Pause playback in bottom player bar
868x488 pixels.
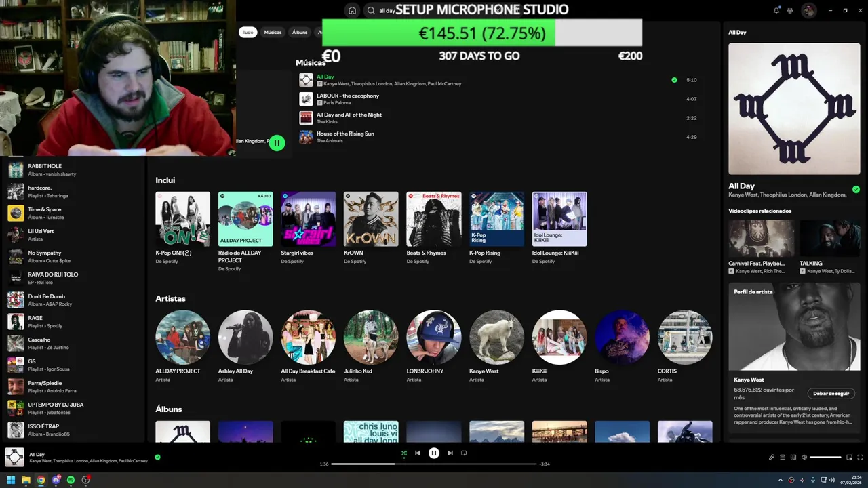coord(434,453)
